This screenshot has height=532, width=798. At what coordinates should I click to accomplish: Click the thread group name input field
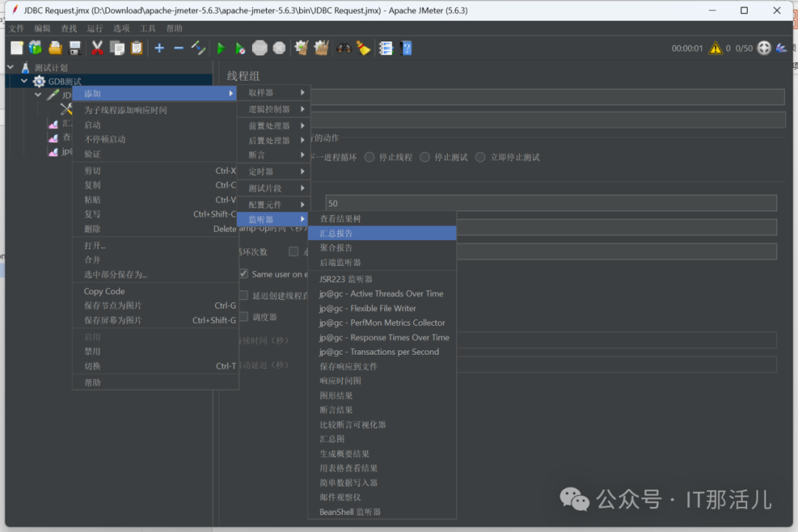[x=548, y=97]
